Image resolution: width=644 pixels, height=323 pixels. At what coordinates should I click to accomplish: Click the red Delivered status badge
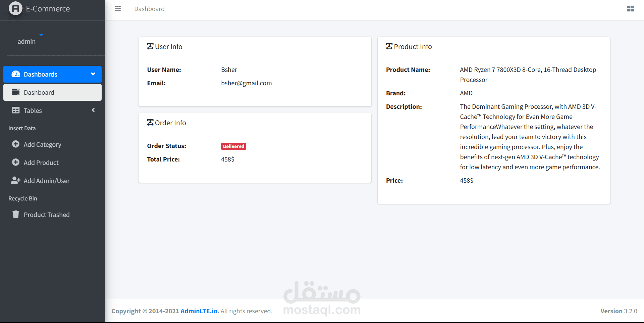pyautogui.click(x=233, y=146)
